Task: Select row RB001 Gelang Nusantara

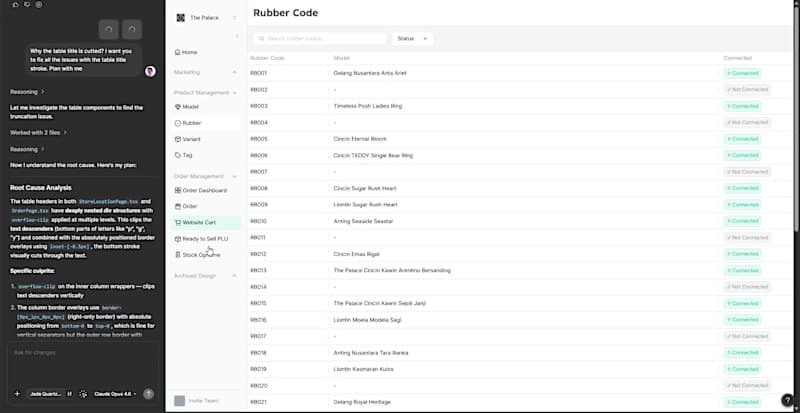Action: coord(520,74)
